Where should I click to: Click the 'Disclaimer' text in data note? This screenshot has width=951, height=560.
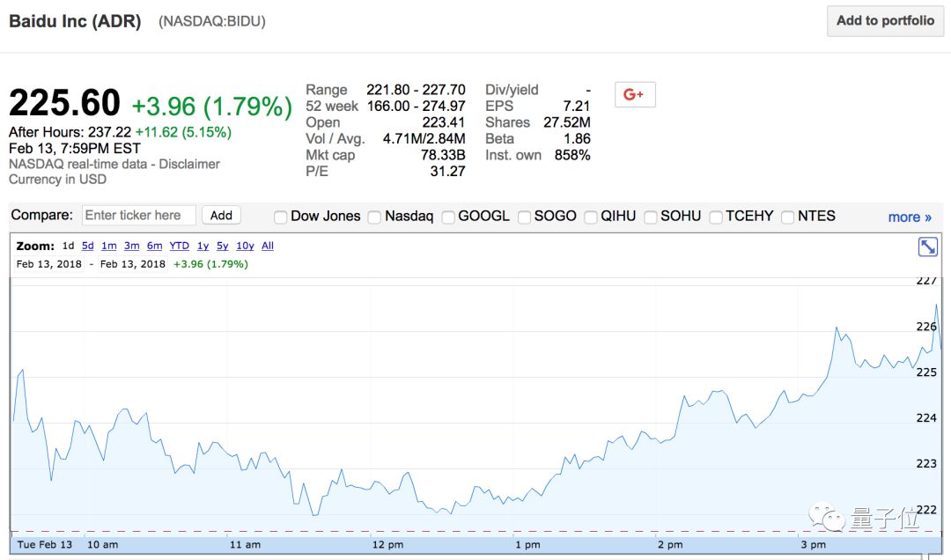(189, 164)
